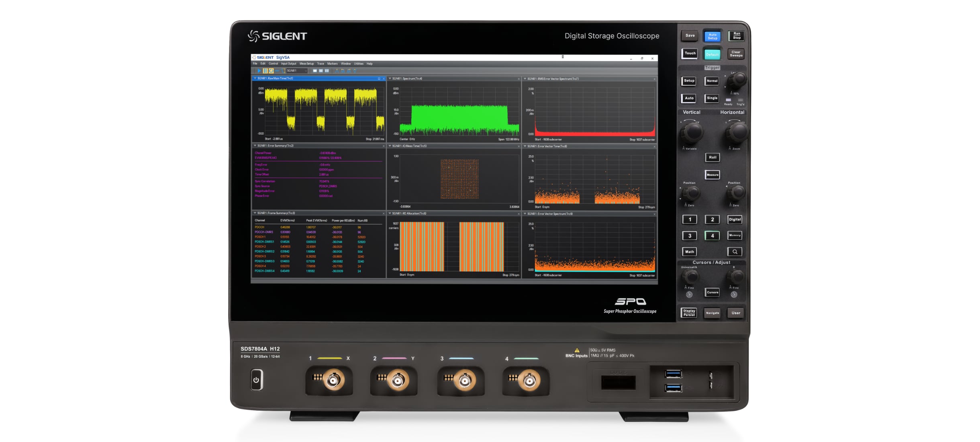Open the Control menu
This screenshot has width=980, height=442.
(x=273, y=63)
